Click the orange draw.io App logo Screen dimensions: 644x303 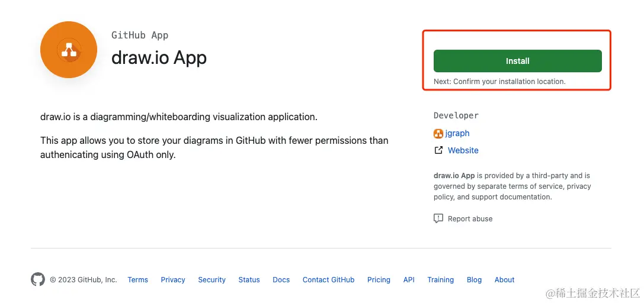pyautogui.click(x=69, y=50)
